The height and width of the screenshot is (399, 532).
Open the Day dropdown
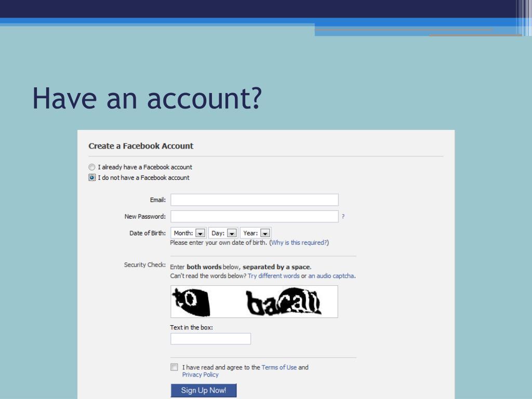[x=223, y=233]
